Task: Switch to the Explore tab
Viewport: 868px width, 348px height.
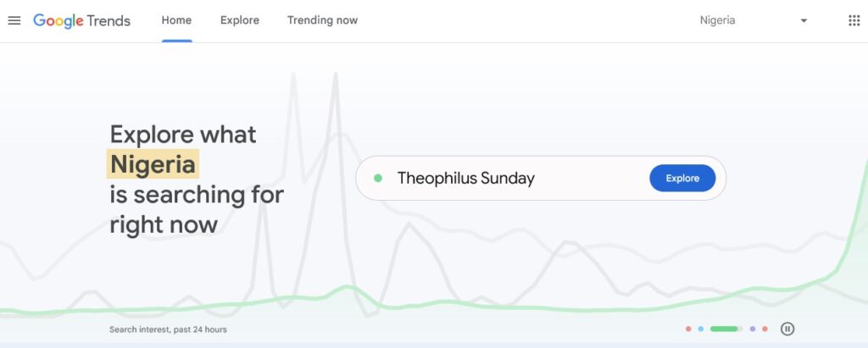Action: click(x=240, y=20)
